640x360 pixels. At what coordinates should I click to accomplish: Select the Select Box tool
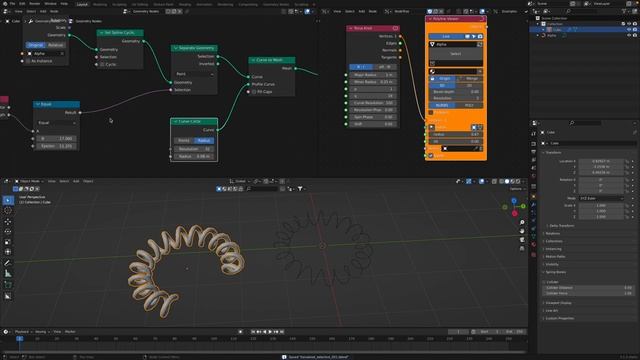tap(8, 200)
